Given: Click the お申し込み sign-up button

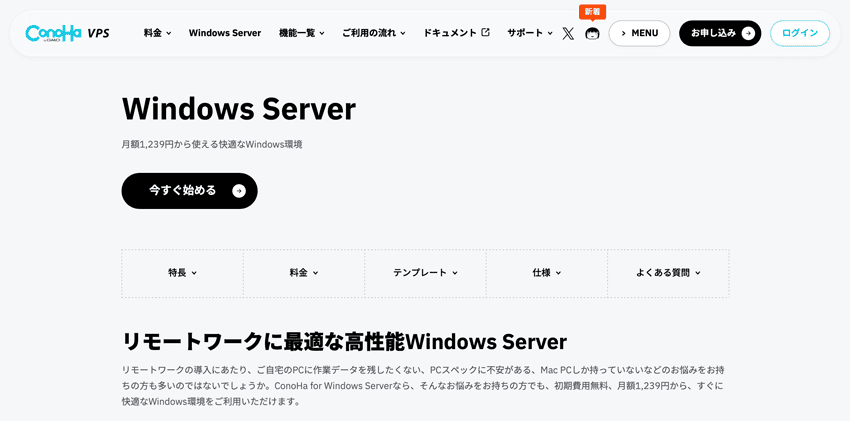Looking at the screenshot, I should pyautogui.click(x=720, y=34).
